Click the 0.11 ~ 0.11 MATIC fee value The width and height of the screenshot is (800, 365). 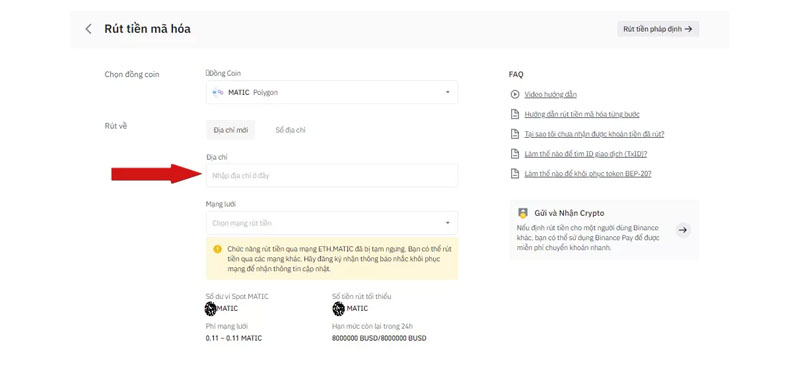234,338
